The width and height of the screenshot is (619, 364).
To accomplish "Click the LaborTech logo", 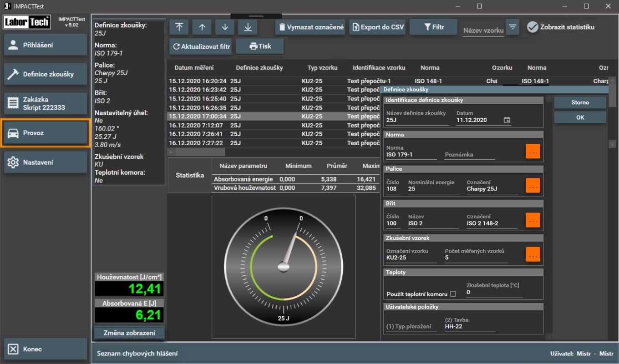I will pos(27,22).
